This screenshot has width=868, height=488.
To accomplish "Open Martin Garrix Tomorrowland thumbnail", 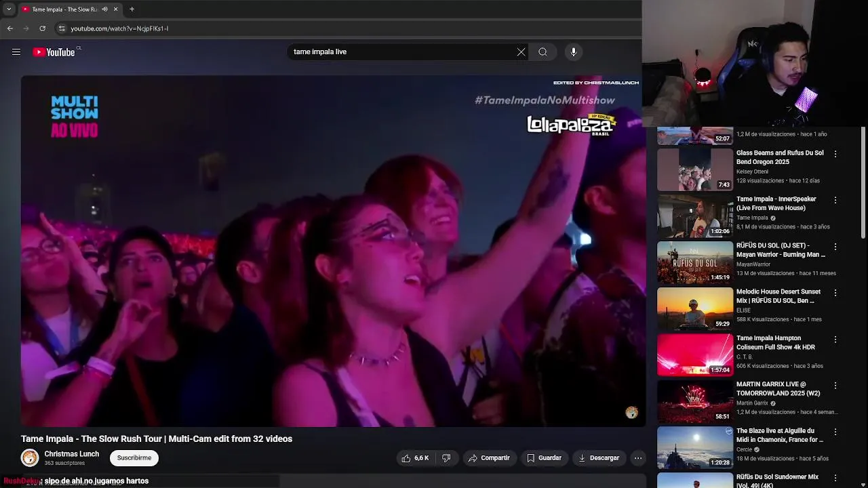I will pyautogui.click(x=695, y=401).
